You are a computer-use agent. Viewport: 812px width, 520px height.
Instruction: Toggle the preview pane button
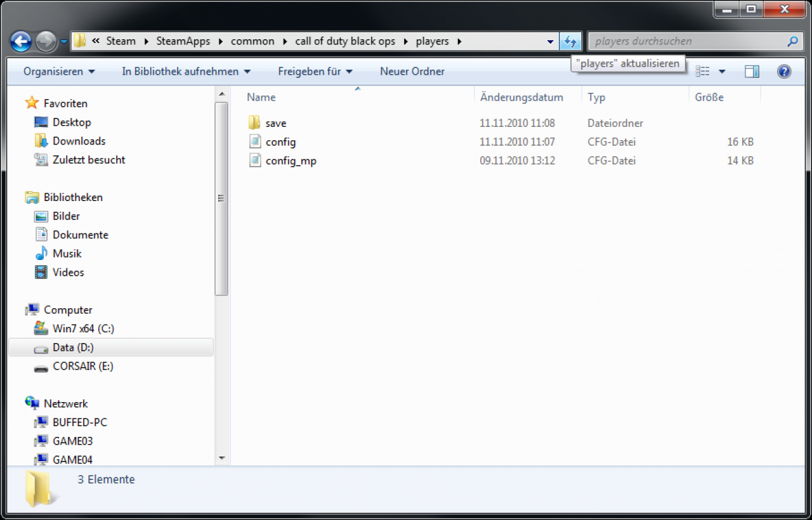point(752,72)
